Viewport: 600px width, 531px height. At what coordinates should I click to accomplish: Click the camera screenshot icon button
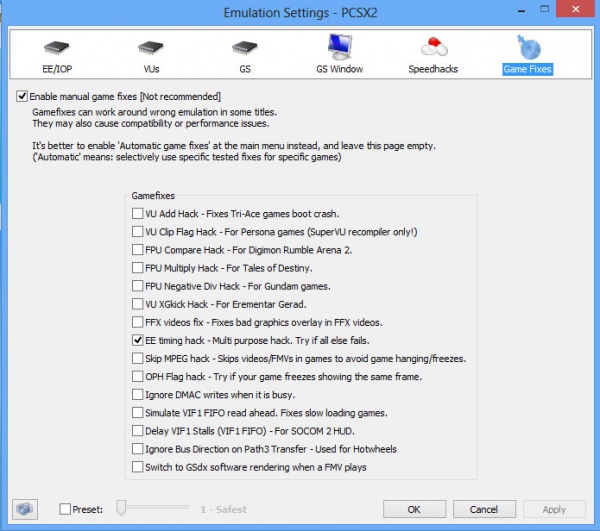point(25,509)
